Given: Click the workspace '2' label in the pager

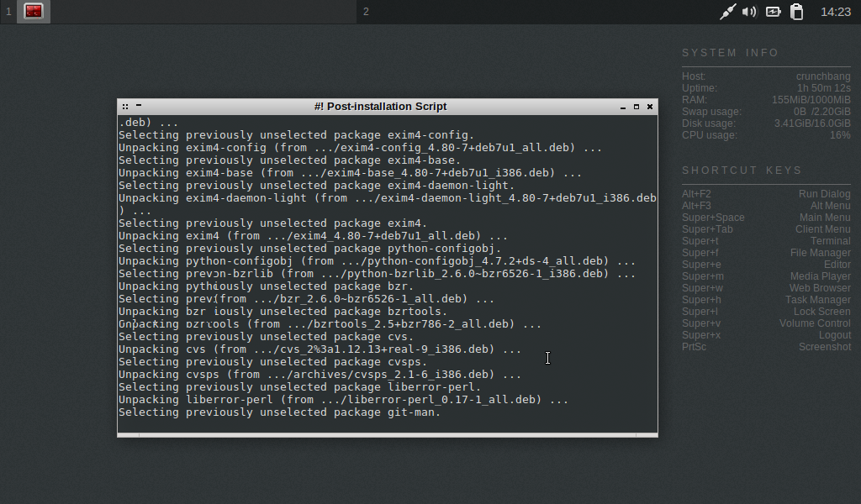Looking at the screenshot, I should click(x=365, y=12).
